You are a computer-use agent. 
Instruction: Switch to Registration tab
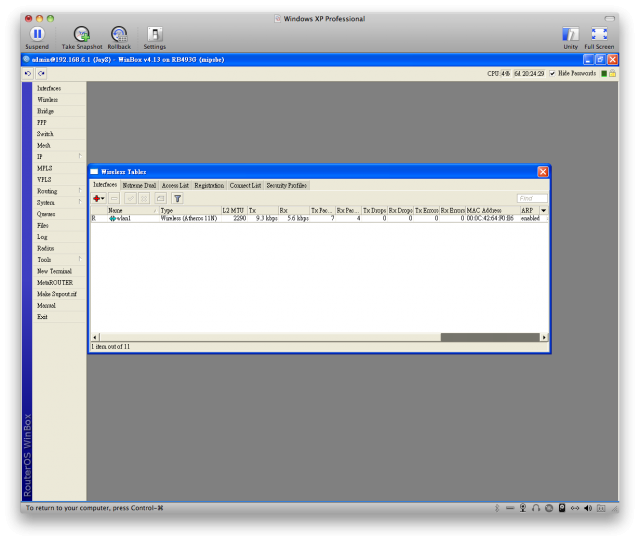[209, 185]
